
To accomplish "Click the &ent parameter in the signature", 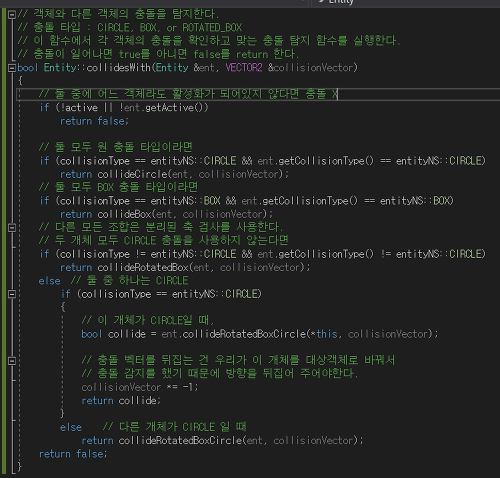I will (204, 68).
